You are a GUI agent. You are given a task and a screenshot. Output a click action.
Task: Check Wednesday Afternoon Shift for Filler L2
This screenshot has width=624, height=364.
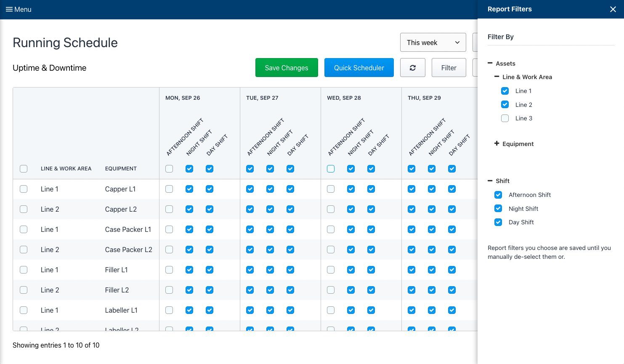331,290
